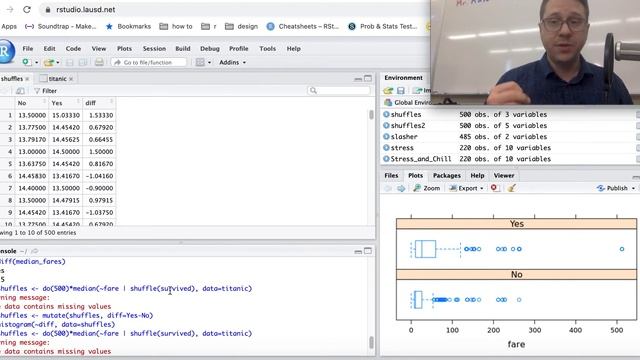Click the remove current plot icon

click(494, 188)
